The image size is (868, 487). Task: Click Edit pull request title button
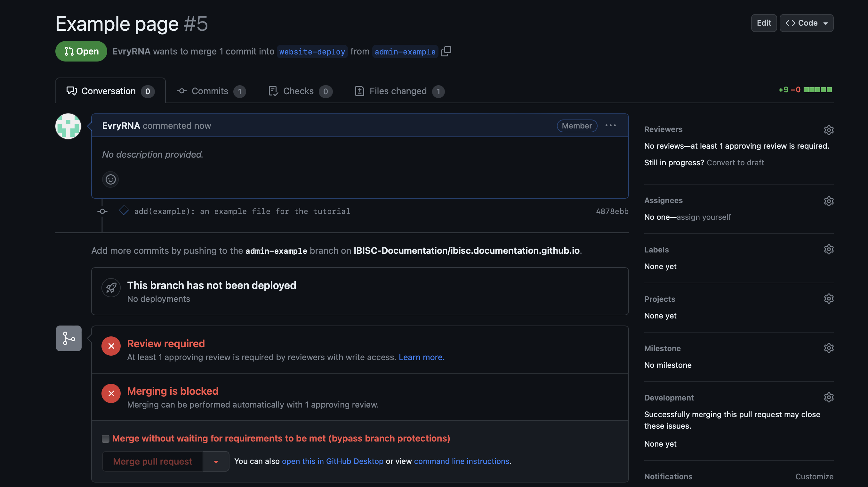[764, 23]
